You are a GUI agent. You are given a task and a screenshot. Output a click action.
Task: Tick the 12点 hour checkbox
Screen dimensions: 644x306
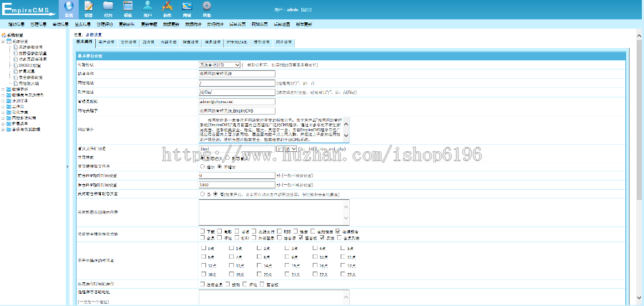tap(204, 266)
